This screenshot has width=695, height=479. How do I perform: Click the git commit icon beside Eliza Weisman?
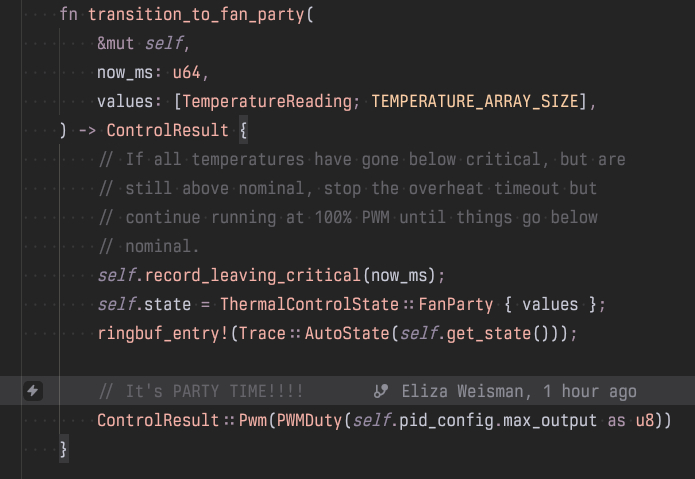coord(380,391)
